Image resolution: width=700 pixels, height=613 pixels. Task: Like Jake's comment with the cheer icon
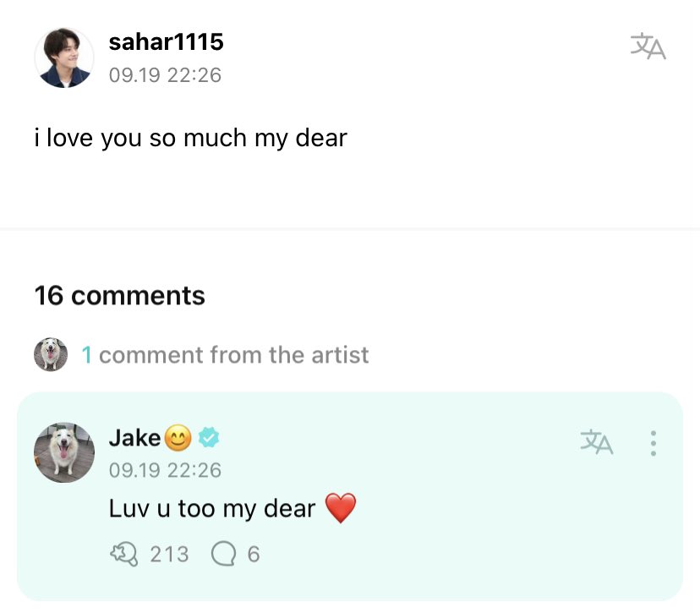coord(123,554)
